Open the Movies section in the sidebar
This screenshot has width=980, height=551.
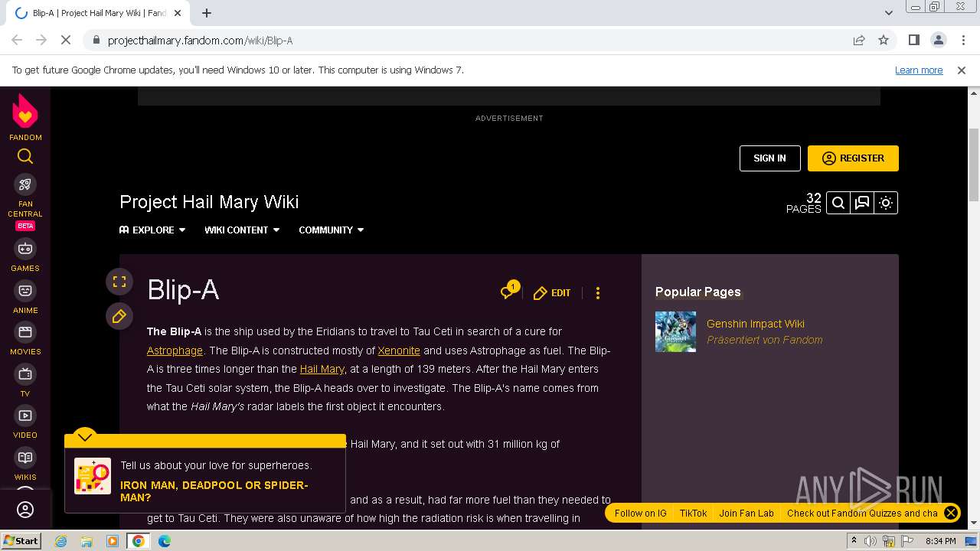tap(25, 339)
